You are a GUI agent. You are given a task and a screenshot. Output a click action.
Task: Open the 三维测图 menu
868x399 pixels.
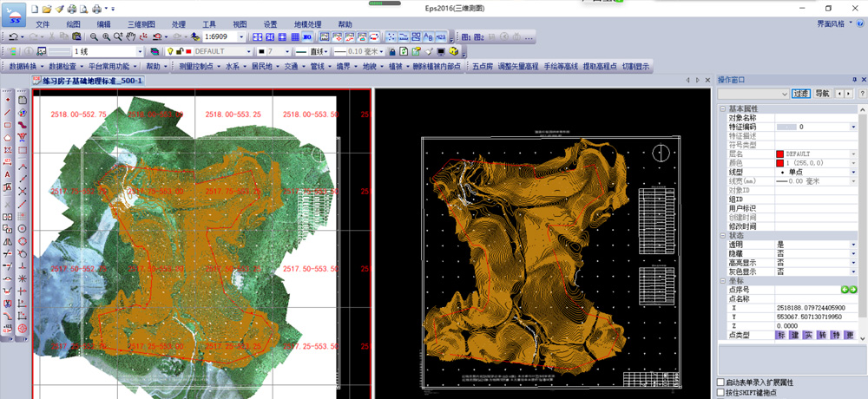(x=141, y=24)
